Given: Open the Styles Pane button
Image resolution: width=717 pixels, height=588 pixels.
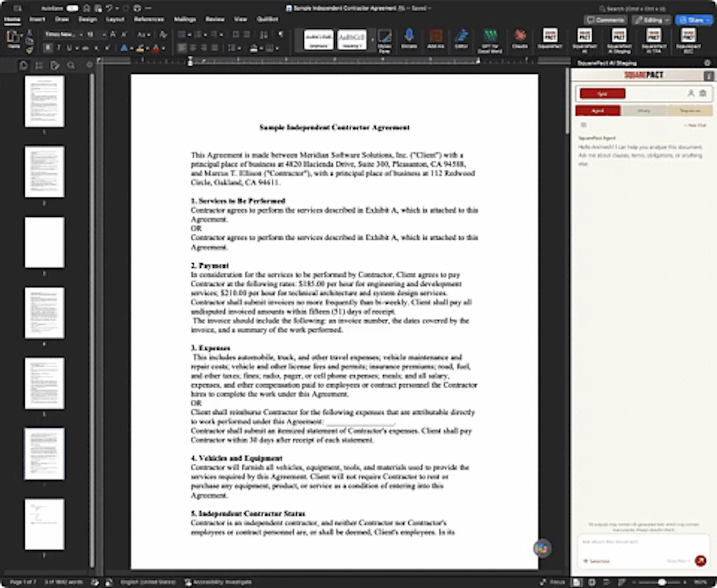Looking at the screenshot, I should (384, 41).
